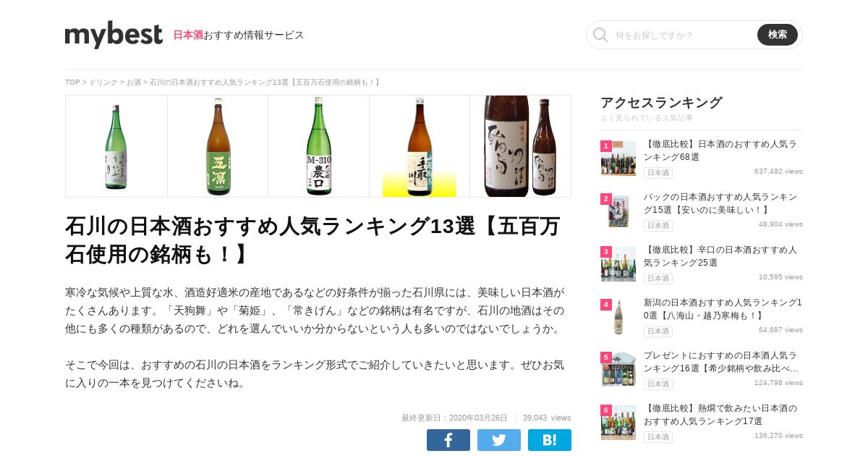868x456 pixels.
Task: Click intro paragraph starting 寒冷な気候や上質な水
Action: (315, 311)
